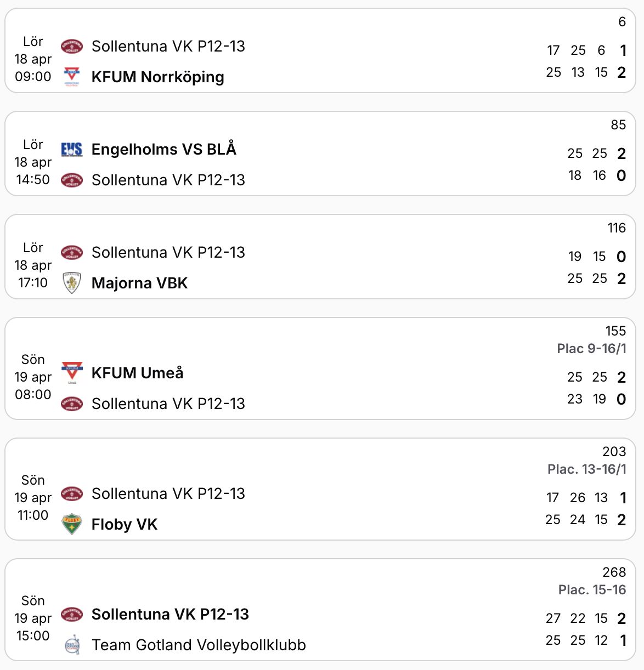Click the Plac 9-16/1 round label
This screenshot has height=670, width=644.
pos(591,349)
